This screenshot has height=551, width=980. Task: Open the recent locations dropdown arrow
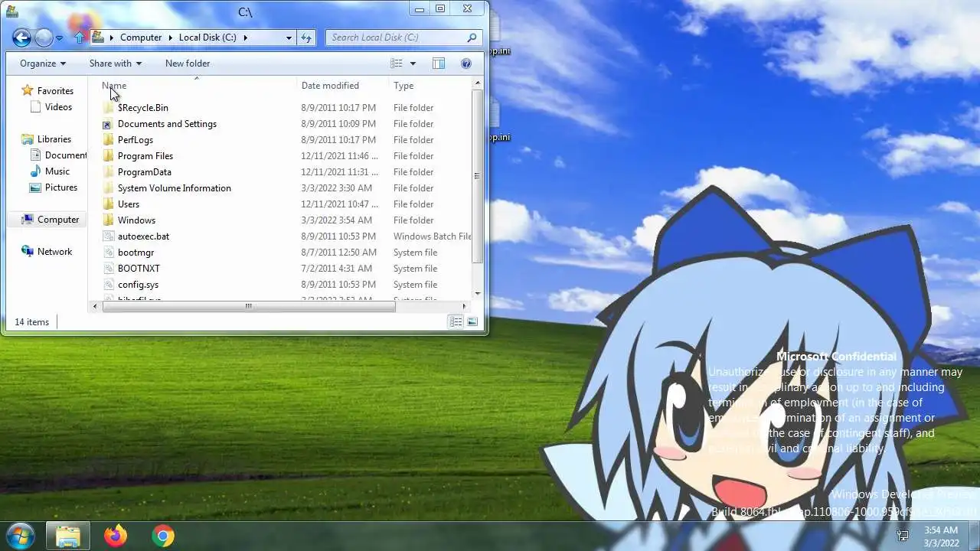60,38
